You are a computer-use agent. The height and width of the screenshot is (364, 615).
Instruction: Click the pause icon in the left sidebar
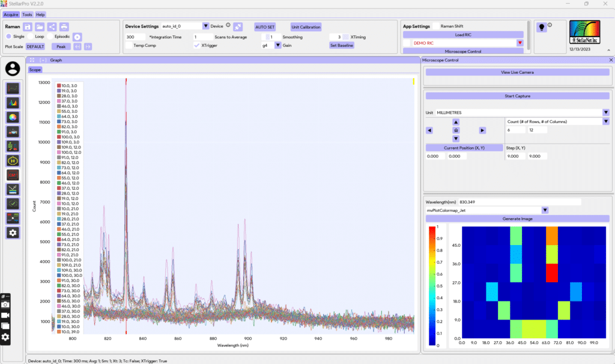pos(13,160)
